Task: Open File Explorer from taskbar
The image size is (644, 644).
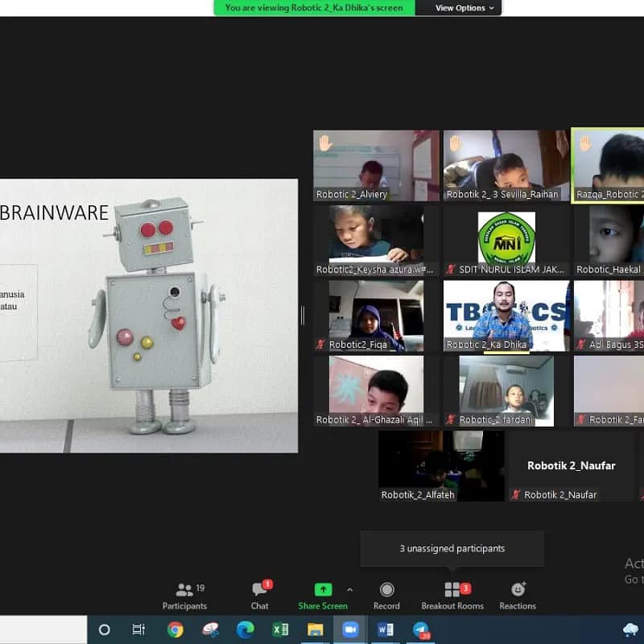Action: [316, 630]
